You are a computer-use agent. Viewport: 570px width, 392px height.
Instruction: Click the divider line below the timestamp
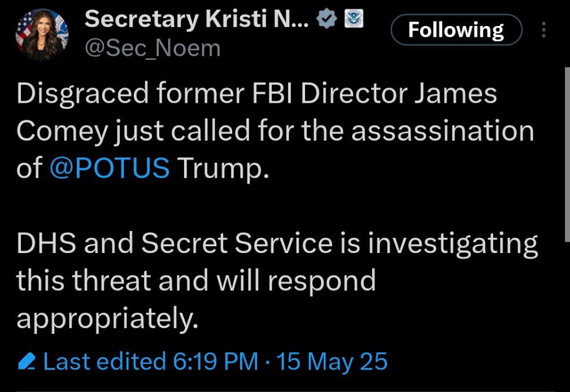tap(284, 391)
